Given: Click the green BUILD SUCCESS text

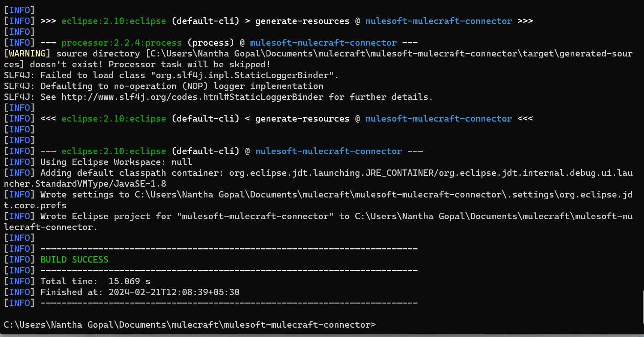Looking at the screenshot, I should click(74, 260).
